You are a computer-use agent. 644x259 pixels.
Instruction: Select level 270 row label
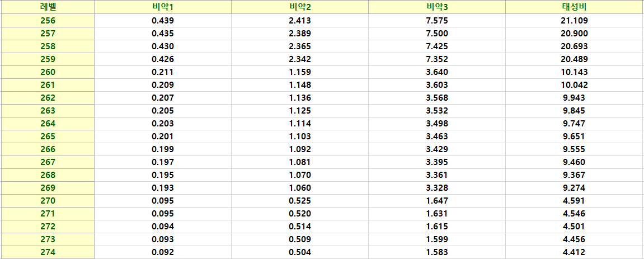[48, 201]
